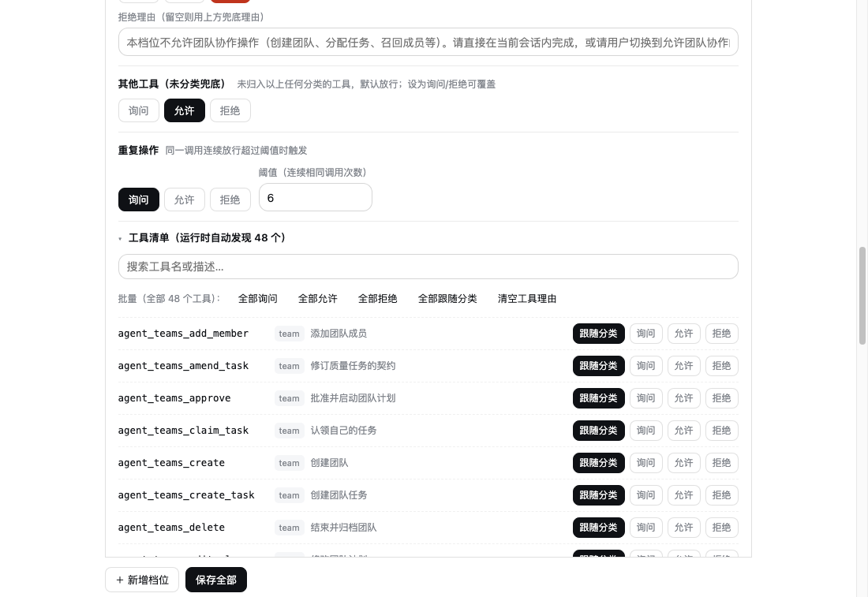Set 重复操作 to 询问
Screen dimensions: 868x597
pos(138,200)
